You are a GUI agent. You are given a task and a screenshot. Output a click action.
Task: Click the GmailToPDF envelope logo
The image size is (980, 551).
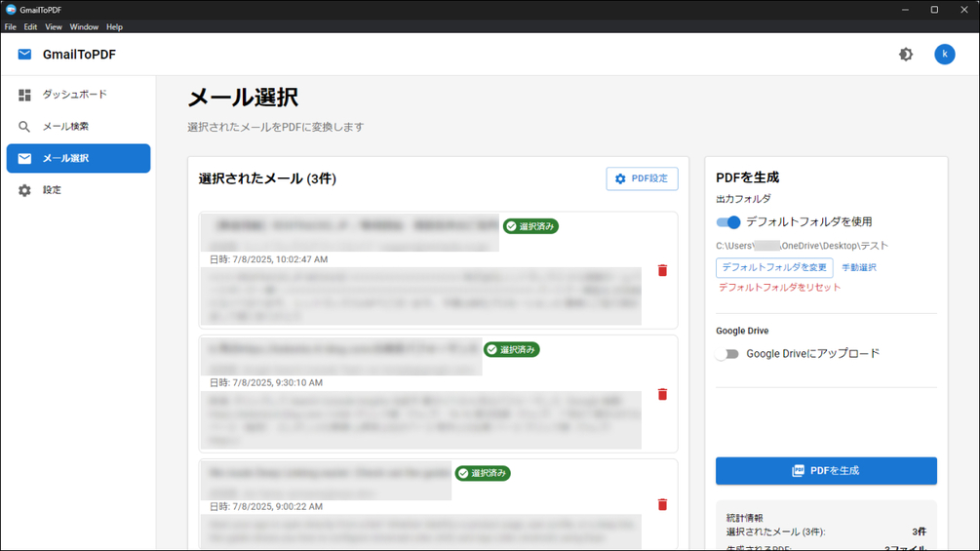(24, 55)
